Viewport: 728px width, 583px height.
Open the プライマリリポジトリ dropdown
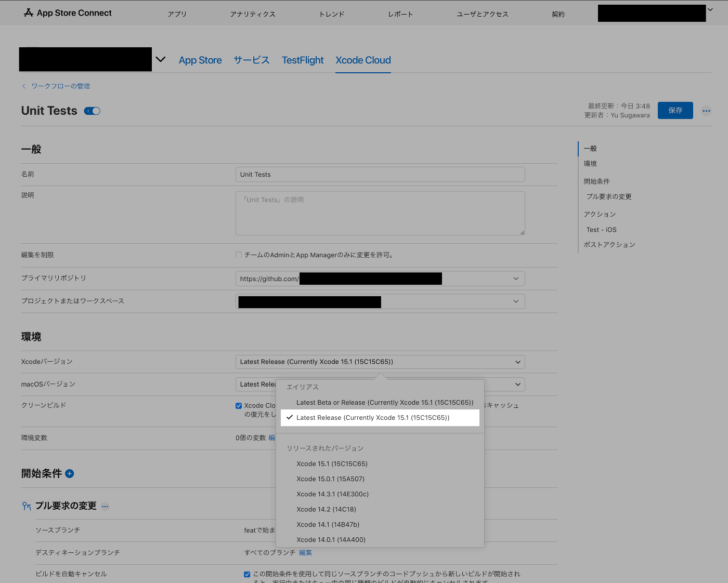380,279
